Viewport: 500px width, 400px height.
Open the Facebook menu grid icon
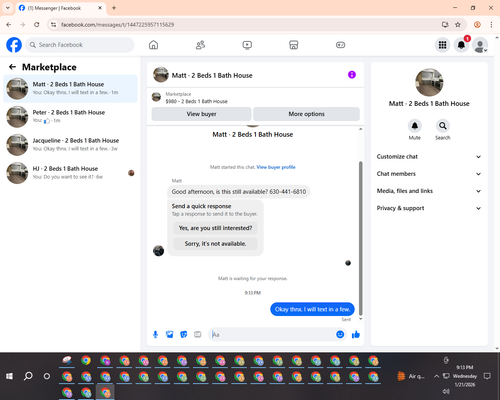[x=442, y=45]
